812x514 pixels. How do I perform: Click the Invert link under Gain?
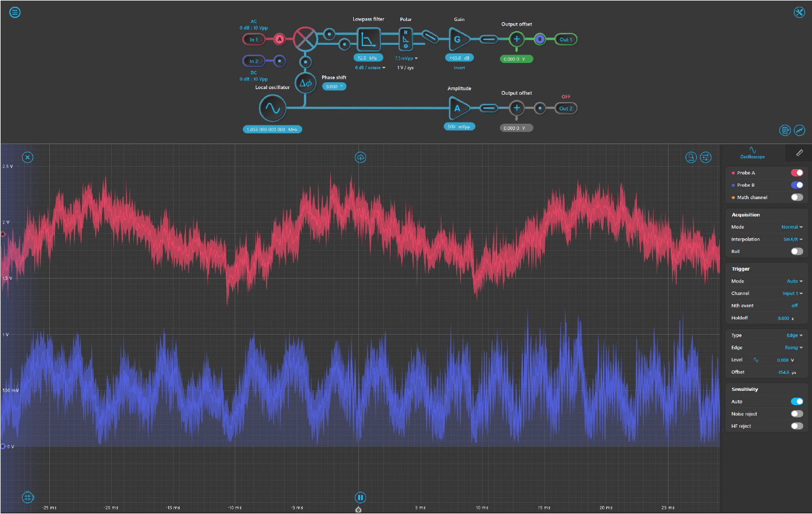(459, 68)
